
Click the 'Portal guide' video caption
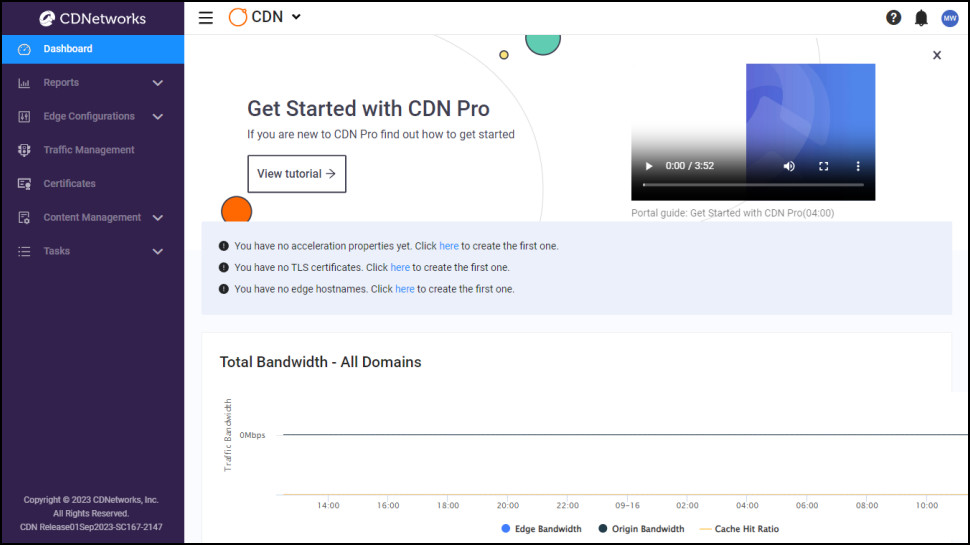(x=732, y=213)
